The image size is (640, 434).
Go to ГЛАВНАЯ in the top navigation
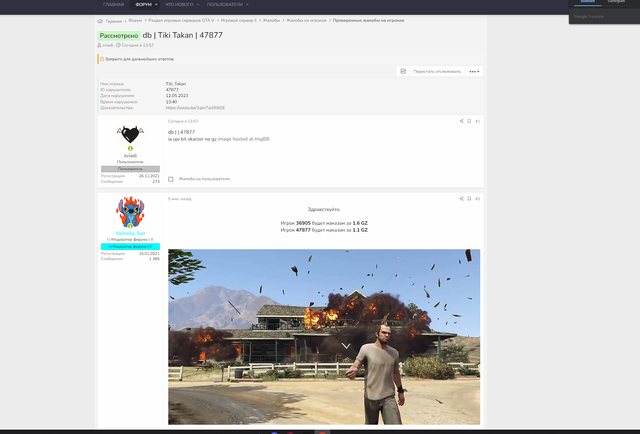[x=113, y=5]
